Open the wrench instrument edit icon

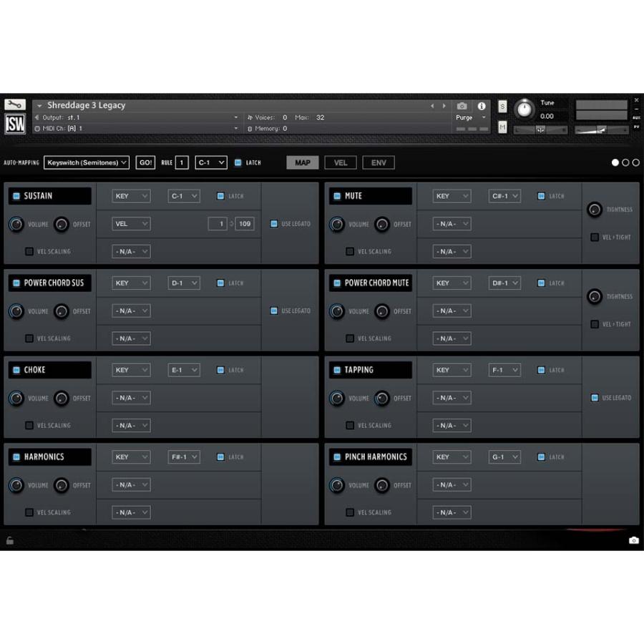[x=15, y=104]
